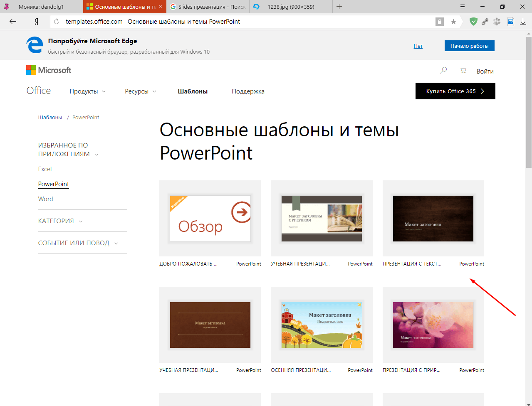The height and width of the screenshot is (406, 532).
Task: Select Excel in the sidebar
Action: [x=45, y=169]
